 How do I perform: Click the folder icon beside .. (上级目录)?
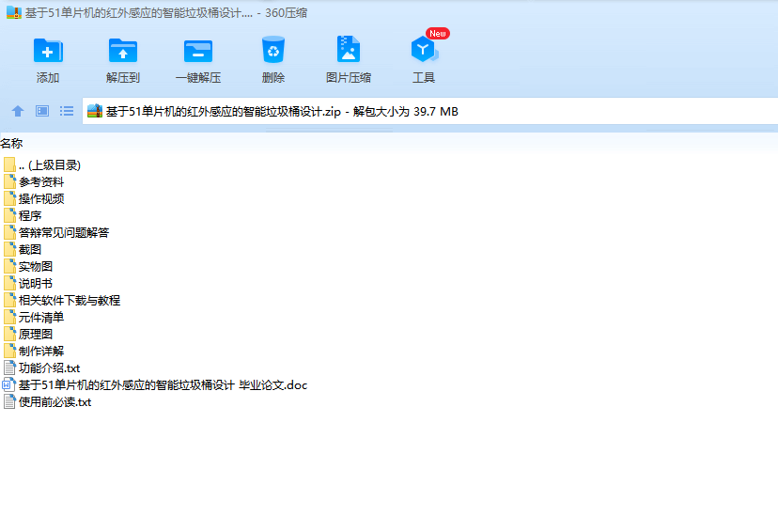pos(9,164)
